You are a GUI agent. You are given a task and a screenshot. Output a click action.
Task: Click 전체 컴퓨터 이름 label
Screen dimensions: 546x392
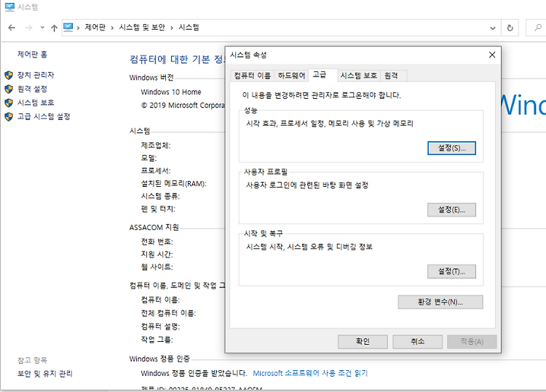(x=169, y=313)
